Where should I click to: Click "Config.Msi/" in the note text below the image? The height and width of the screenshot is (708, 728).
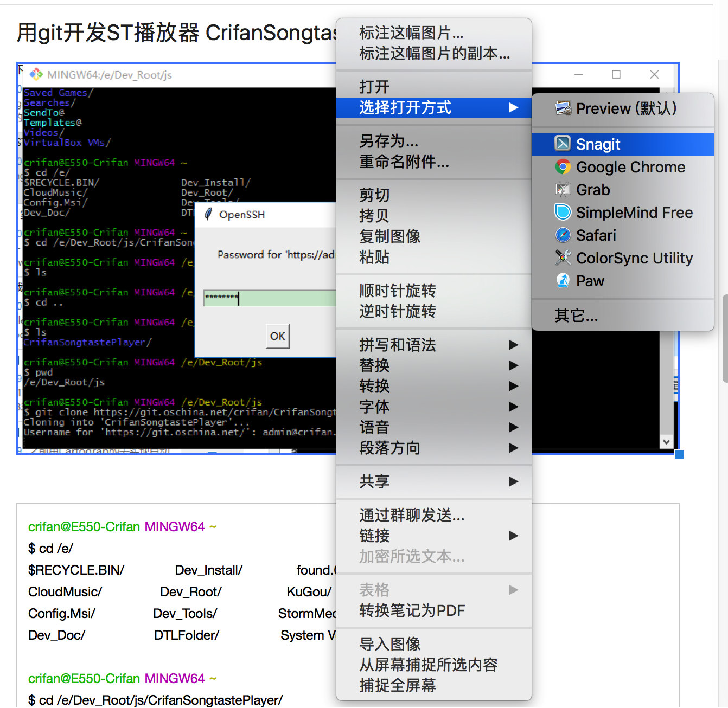[x=62, y=614]
